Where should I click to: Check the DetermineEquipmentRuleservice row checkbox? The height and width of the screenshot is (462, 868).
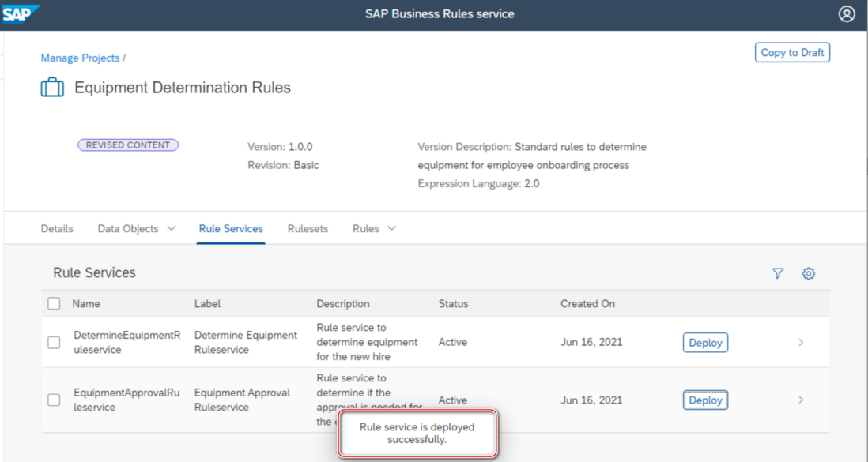click(54, 343)
